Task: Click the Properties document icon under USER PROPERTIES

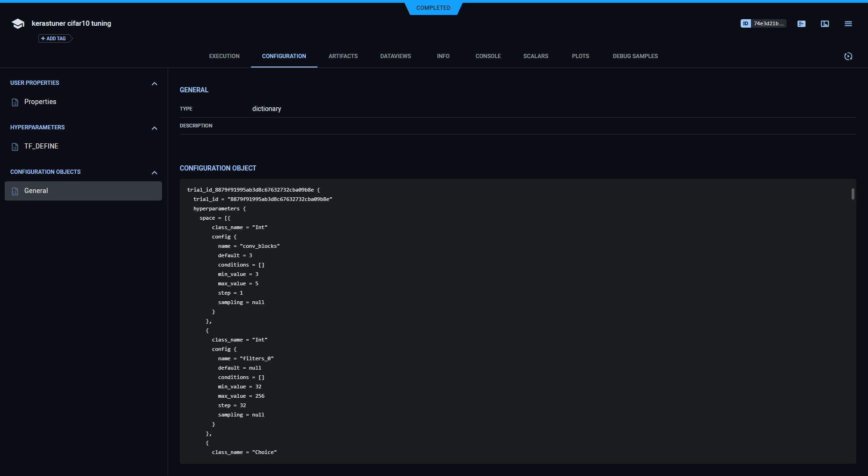Action: (15, 102)
